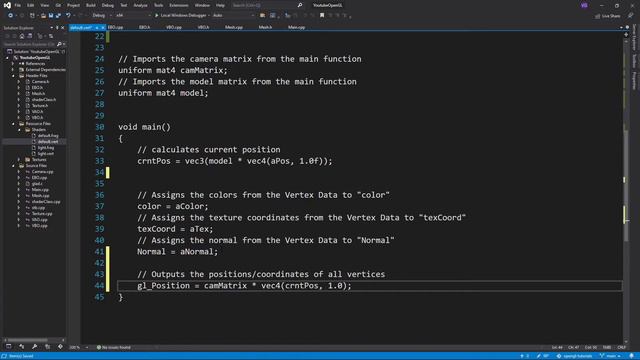This screenshot has width=640, height=360.
Task: Select shaderClass.h in Solution Explorer
Action: (44, 100)
